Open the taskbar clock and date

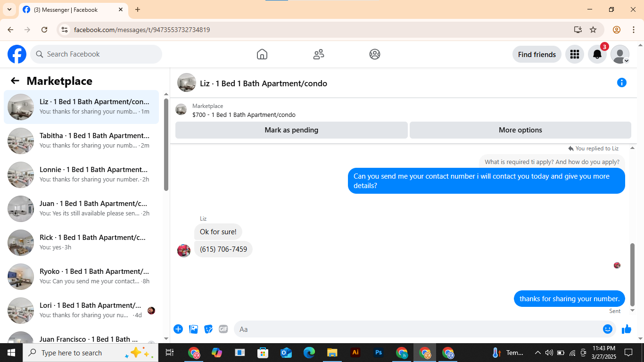[x=603, y=353]
